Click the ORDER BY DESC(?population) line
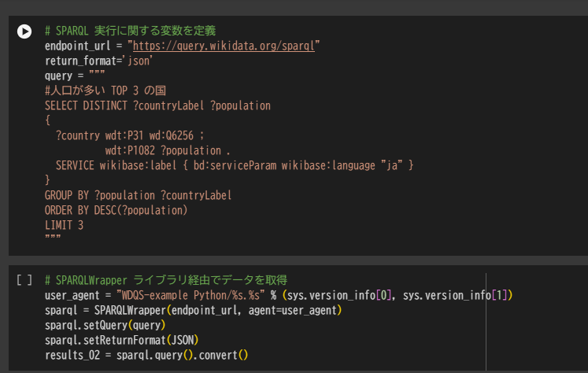The width and height of the screenshot is (588, 373). pyautogui.click(x=116, y=210)
